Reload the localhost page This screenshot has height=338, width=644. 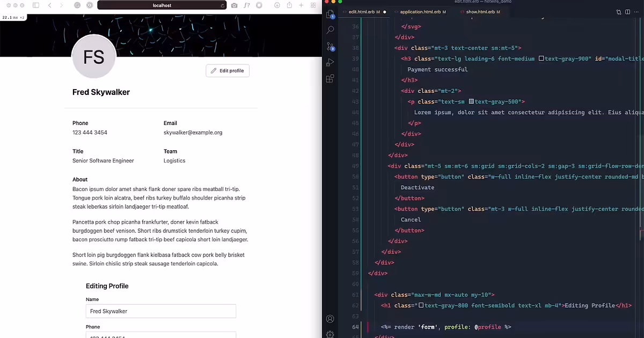tap(222, 5)
